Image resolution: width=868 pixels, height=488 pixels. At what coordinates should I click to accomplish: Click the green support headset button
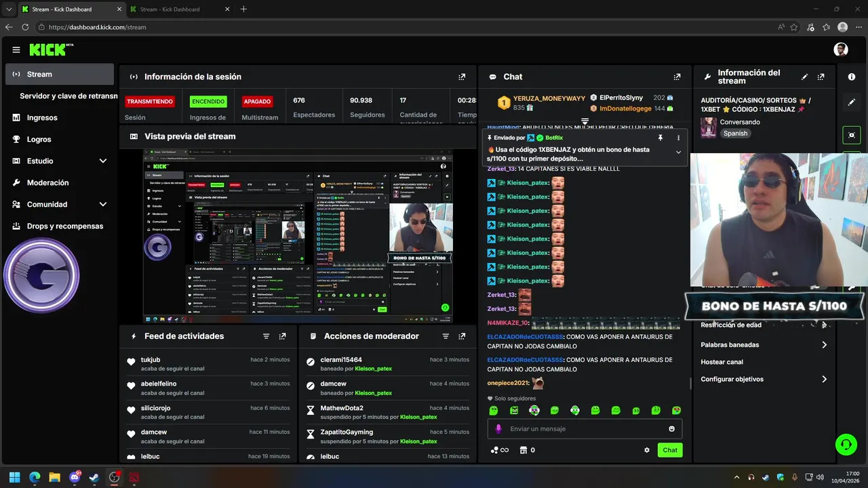coord(846,445)
